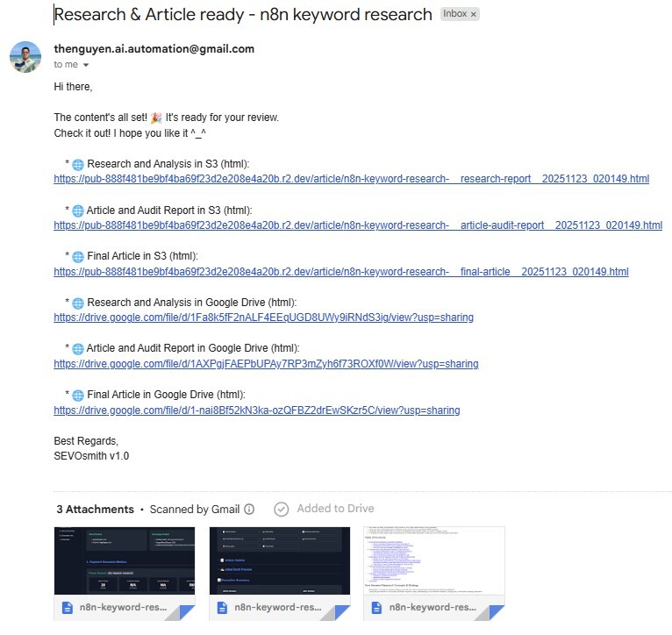The height and width of the screenshot is (635, 672).
Task: Click the 'to me' recipient text
Action: click(x=66, y=65)
